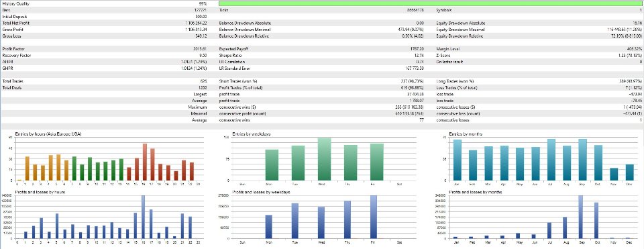Click the 99% history quality value

tap(203, 3)
